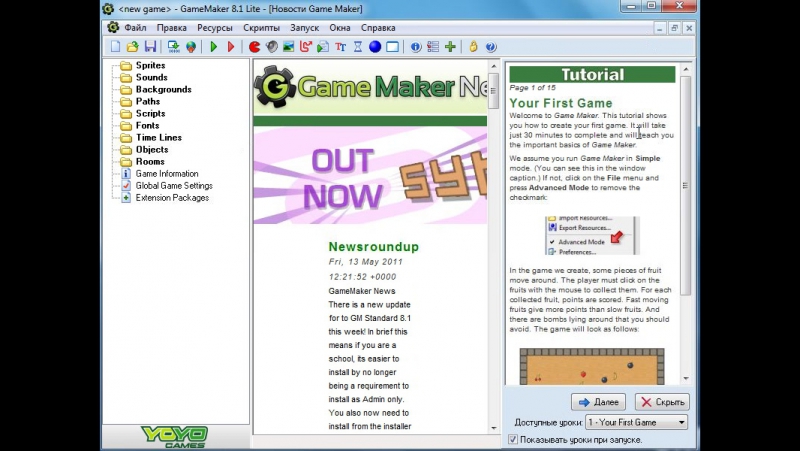This screenshot has width=800, height=451.
Task: Create a sprite with the Pac-Man icon
Action: pos(254,47)
